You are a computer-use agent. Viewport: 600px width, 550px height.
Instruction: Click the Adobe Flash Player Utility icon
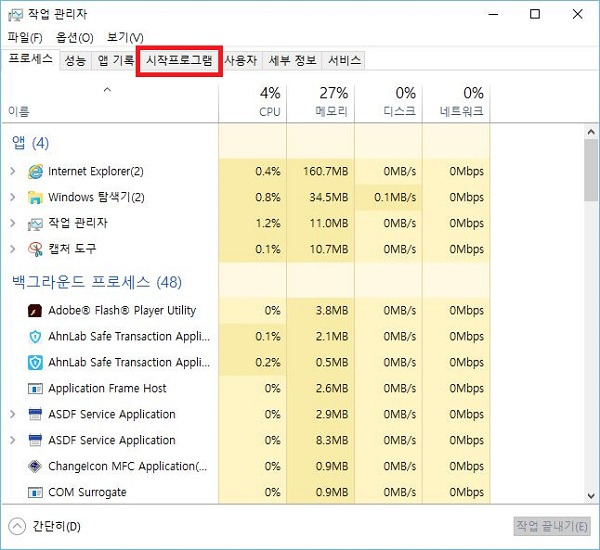coord(35,310)
